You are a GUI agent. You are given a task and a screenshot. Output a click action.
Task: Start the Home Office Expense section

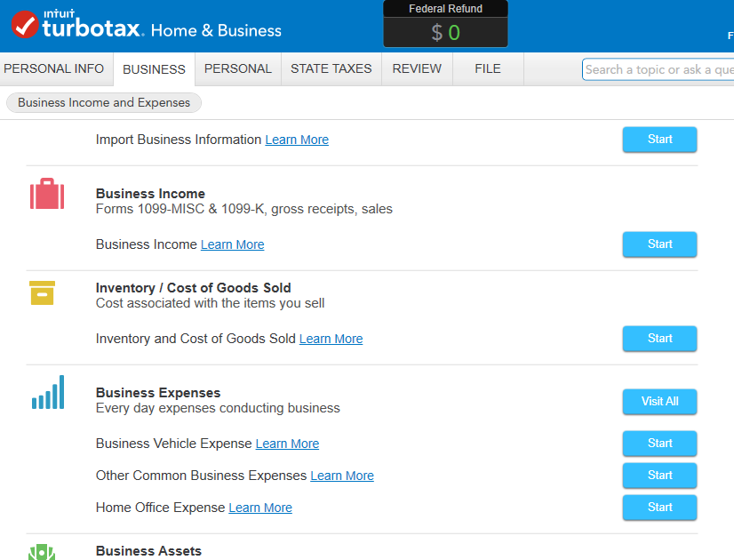pyautogui.click(x=659, y=508)
